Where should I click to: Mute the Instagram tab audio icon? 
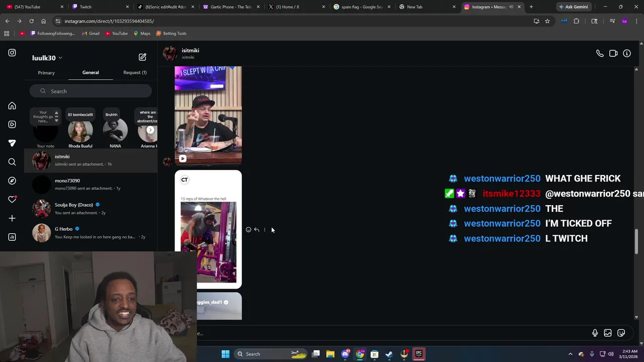point(511,7)
